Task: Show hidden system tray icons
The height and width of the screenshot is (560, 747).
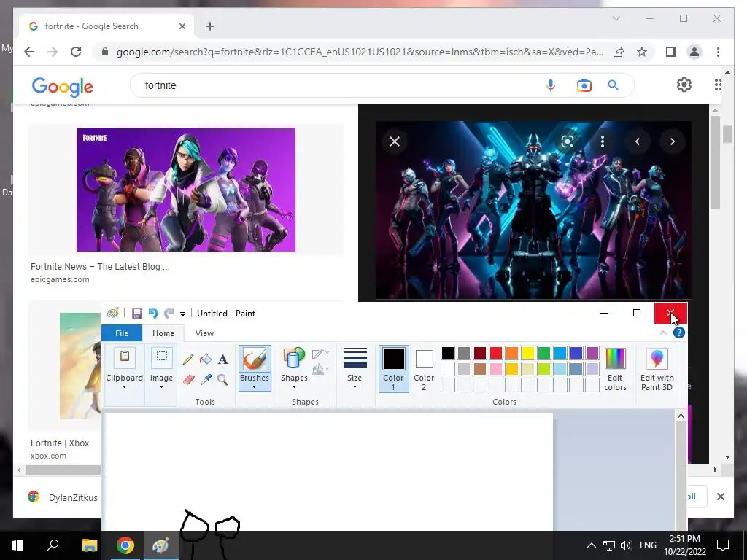Action: click(591, 545)
